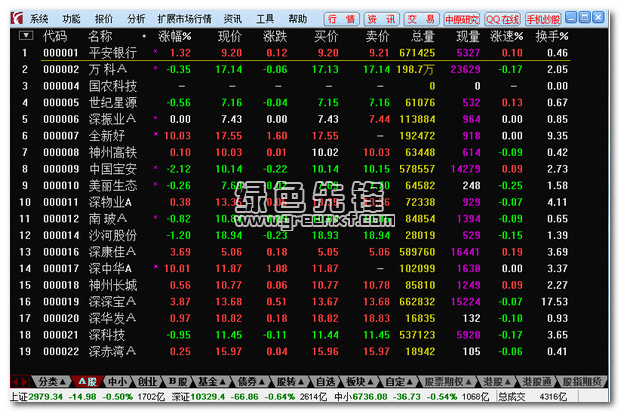Click the 行情 button
This screenshot has height=413, width=621.
click(341, 19)
